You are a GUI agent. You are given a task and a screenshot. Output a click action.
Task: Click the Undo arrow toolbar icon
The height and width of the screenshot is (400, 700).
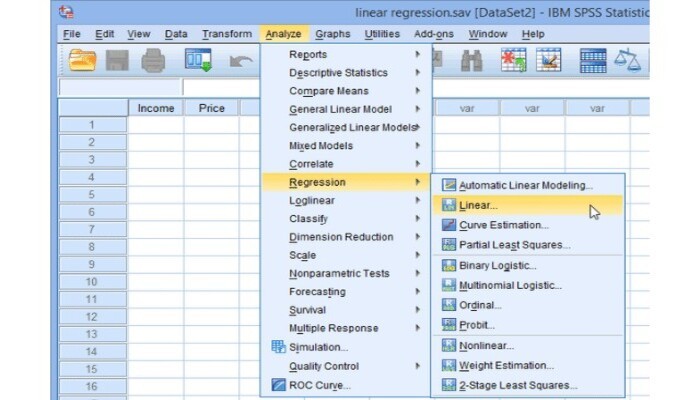(241, 61)
